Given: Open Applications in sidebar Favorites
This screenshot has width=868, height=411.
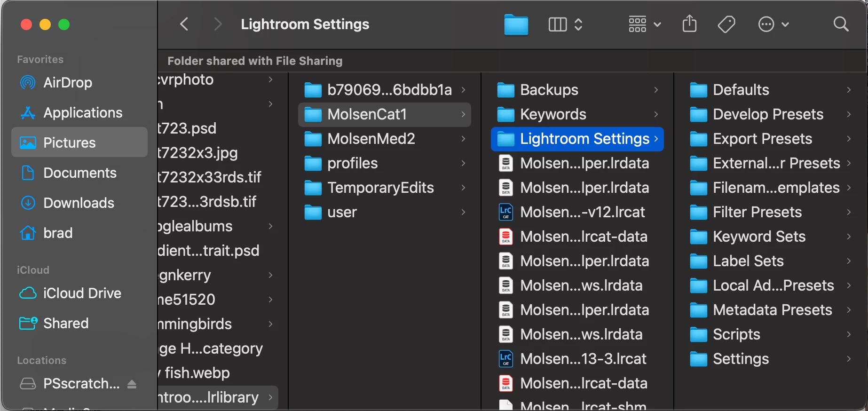Looking at the screenshot, I should pos(79,113).
